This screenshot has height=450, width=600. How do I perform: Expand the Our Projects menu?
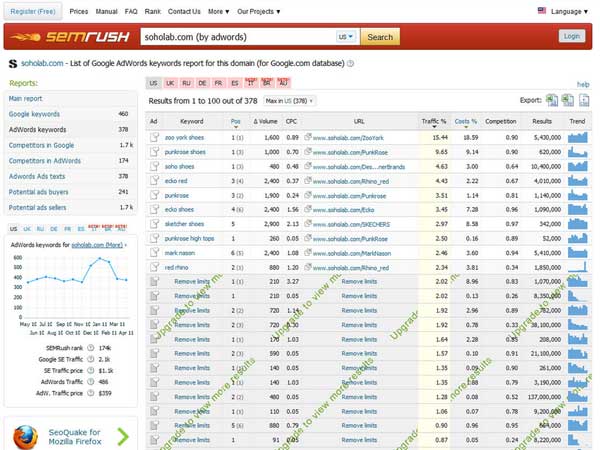259,11
